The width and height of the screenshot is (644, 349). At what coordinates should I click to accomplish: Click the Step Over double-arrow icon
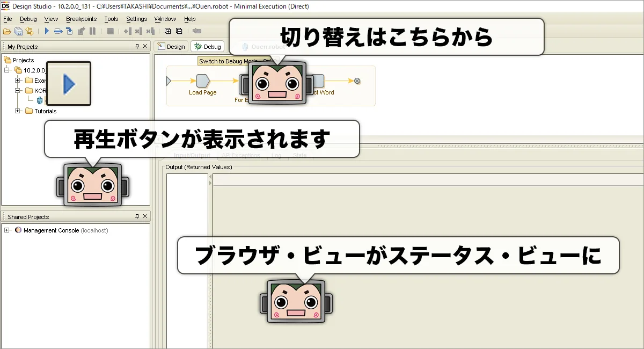coord(58,31)
